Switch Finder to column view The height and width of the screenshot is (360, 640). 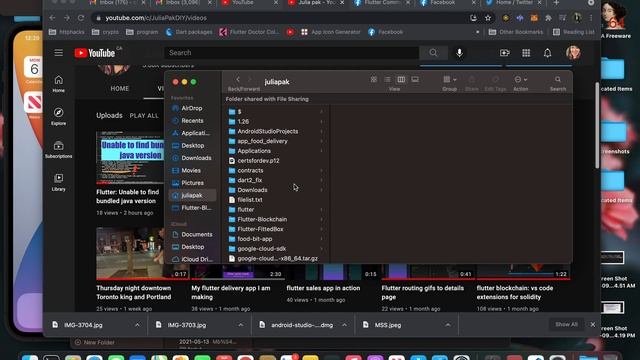[x=401, y=79]
